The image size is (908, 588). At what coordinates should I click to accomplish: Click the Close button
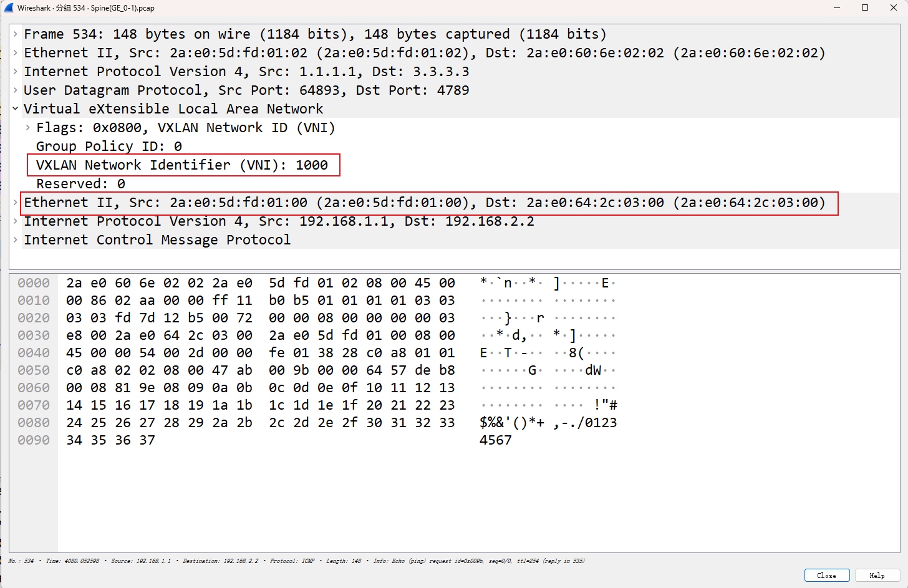click(827, 576)
